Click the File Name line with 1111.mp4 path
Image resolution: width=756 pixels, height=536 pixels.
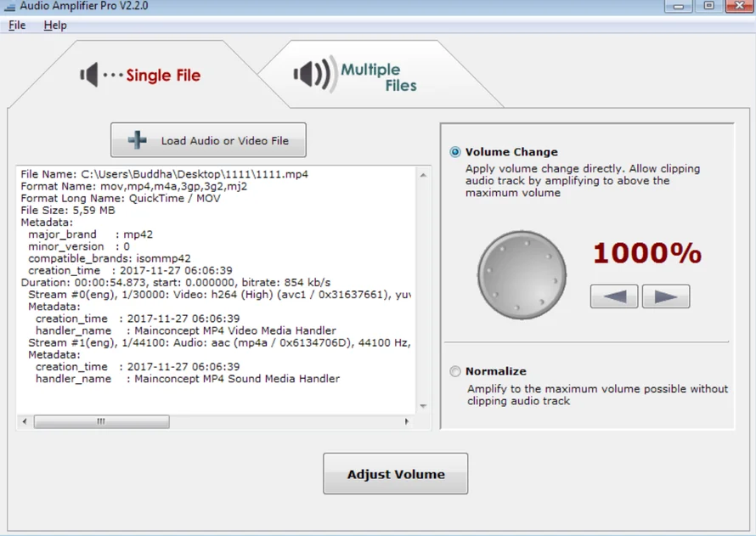coord(165,174)
